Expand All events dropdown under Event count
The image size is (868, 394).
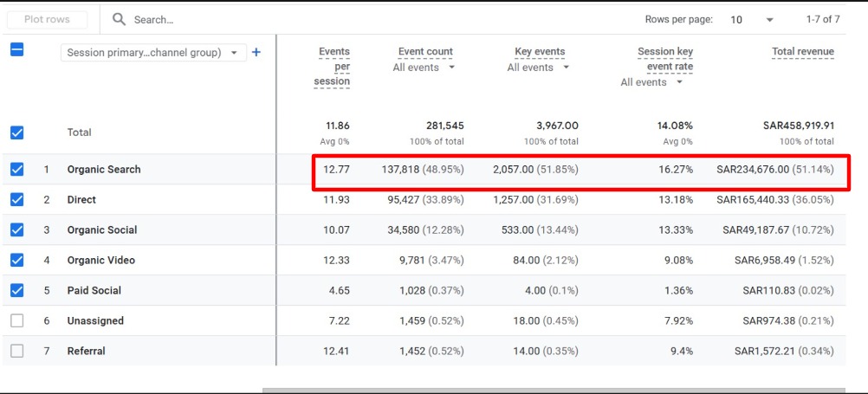[424, 68]
